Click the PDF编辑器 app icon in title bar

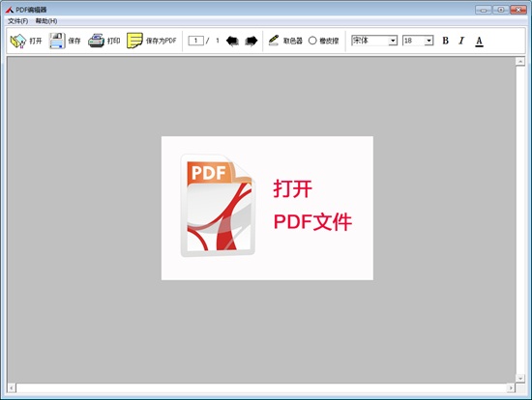tap(10, 10)
